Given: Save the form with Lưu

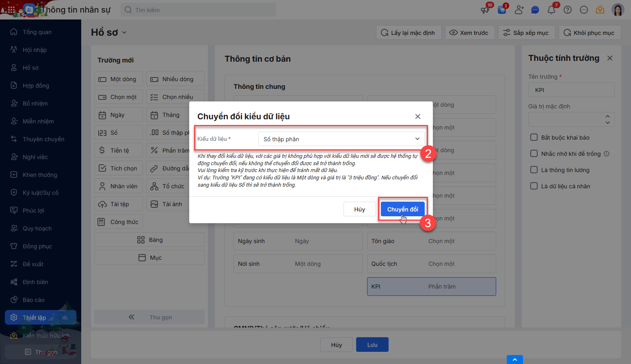Looking at the screenshot, I should [372, 345].
